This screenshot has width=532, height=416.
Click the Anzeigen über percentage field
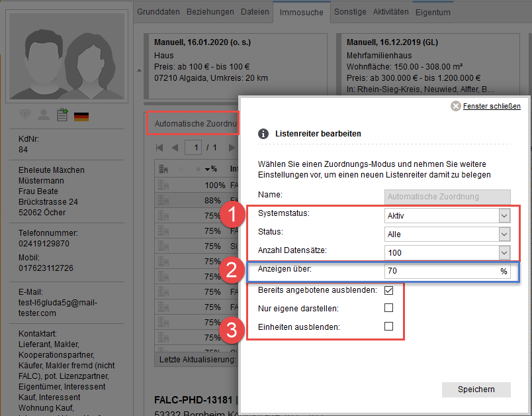(x=440, y=271)
